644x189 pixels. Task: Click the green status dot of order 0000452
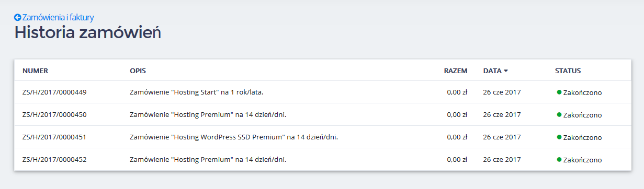[x=559, y=159]
